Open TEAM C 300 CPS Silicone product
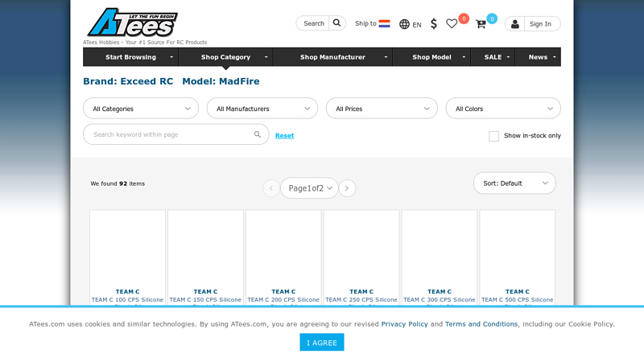Image resolution: width=644 pixels, height=362 pixels. pos(440,300)
